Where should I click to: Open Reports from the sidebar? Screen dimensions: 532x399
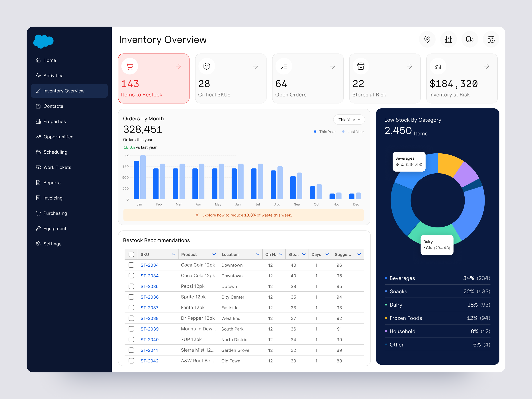click(x=69, y=183)
